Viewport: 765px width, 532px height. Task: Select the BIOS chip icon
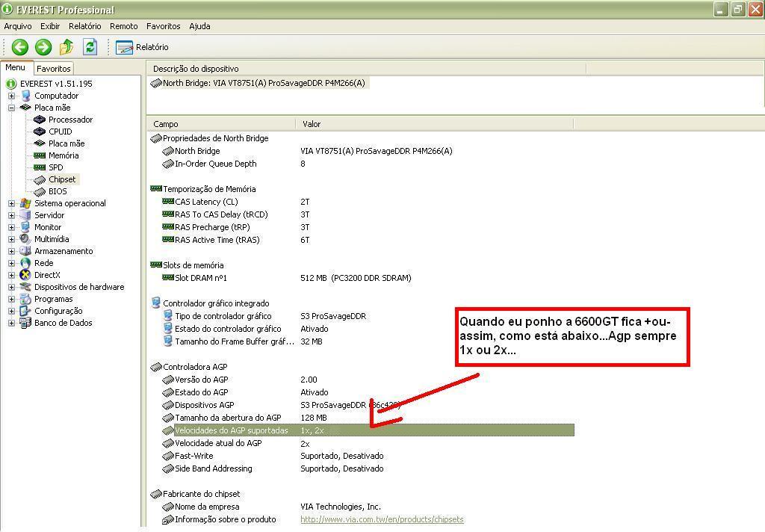(40, 192)
